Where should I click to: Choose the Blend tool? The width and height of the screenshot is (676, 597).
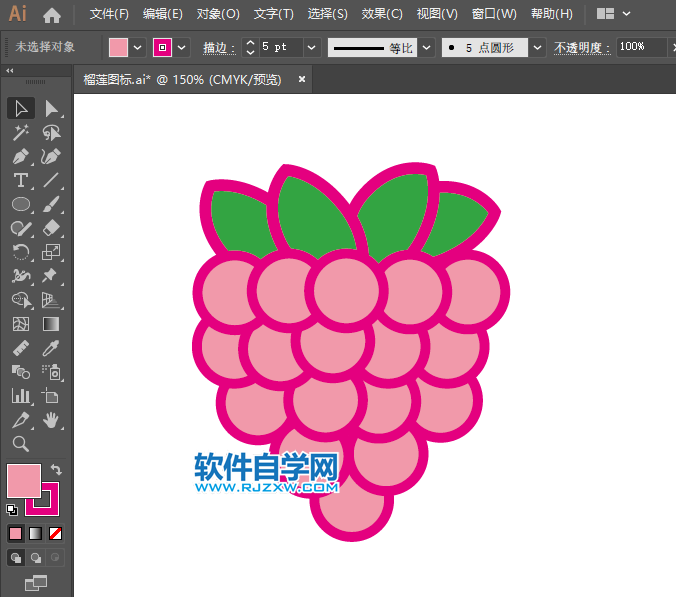pos(21,372)
